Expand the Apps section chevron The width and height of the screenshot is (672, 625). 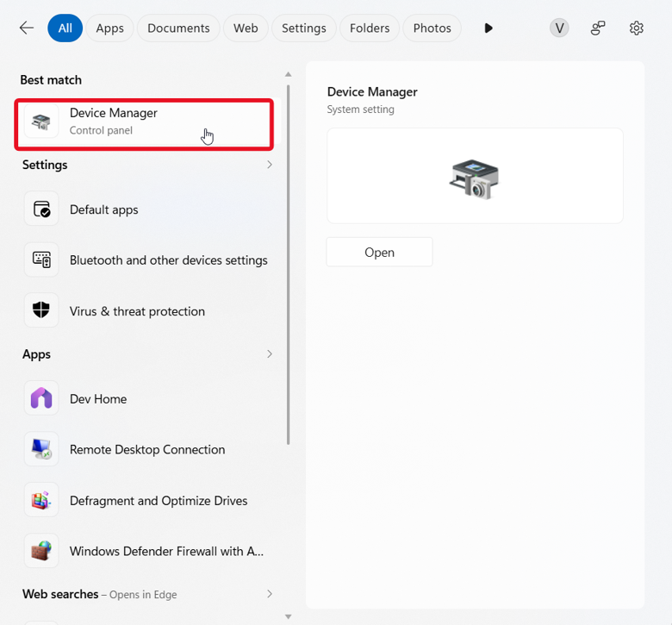(x=270, y=354)
